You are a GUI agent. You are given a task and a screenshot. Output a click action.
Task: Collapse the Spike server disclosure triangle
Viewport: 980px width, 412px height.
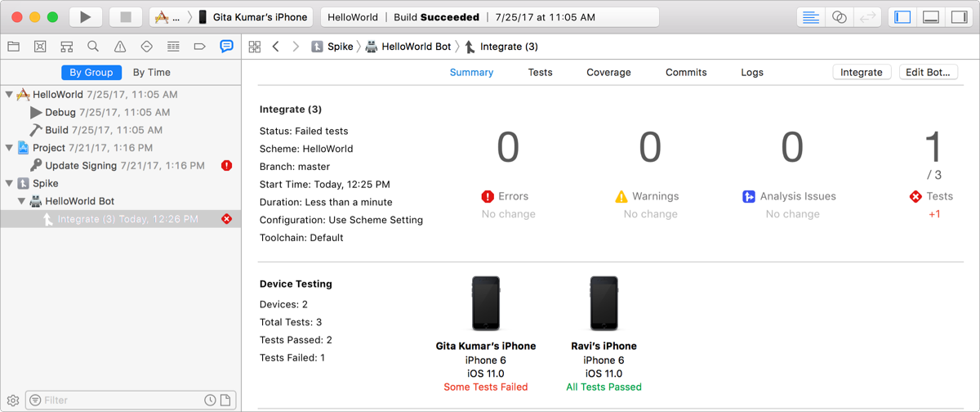point(10,184)
